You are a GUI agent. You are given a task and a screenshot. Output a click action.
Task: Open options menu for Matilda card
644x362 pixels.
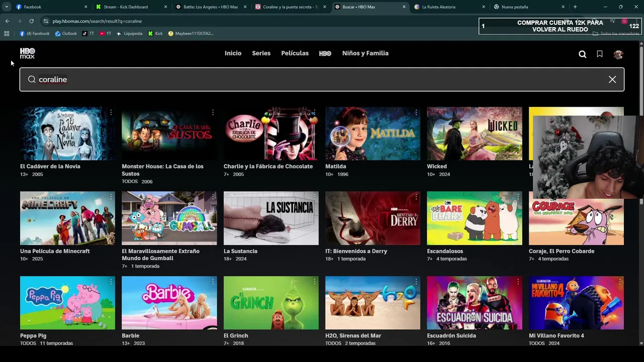tap(416, 113)
